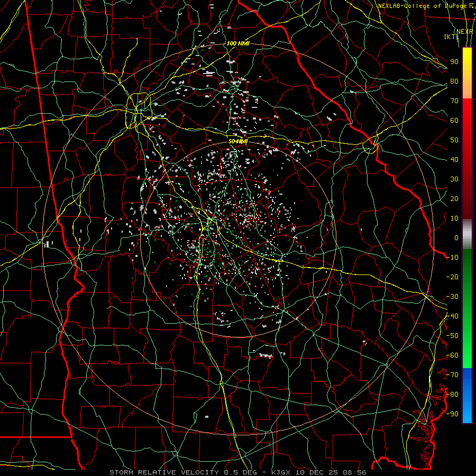476x476 pixels.
Task: Click the bright green color bar segment near -60
Action: tap(467, 358)
